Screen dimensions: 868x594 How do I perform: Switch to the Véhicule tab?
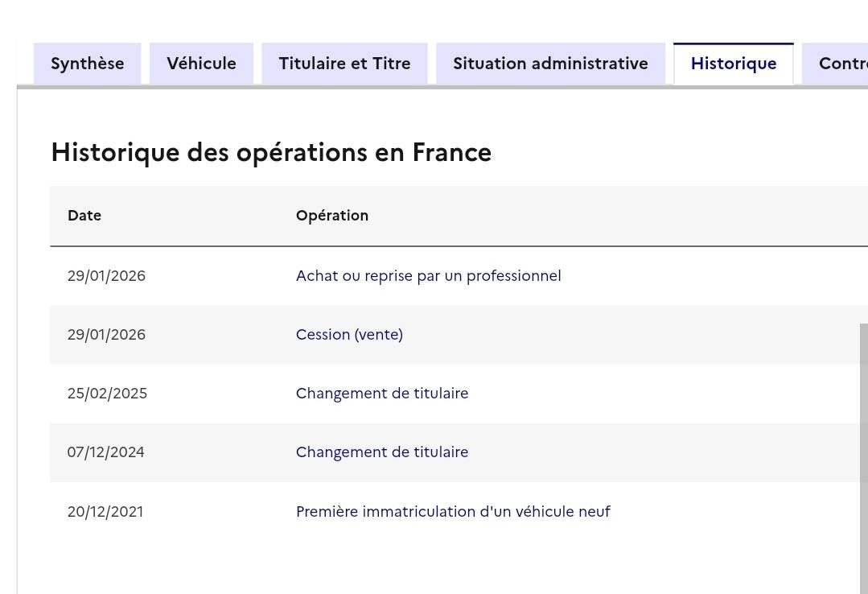coord(201,64)
